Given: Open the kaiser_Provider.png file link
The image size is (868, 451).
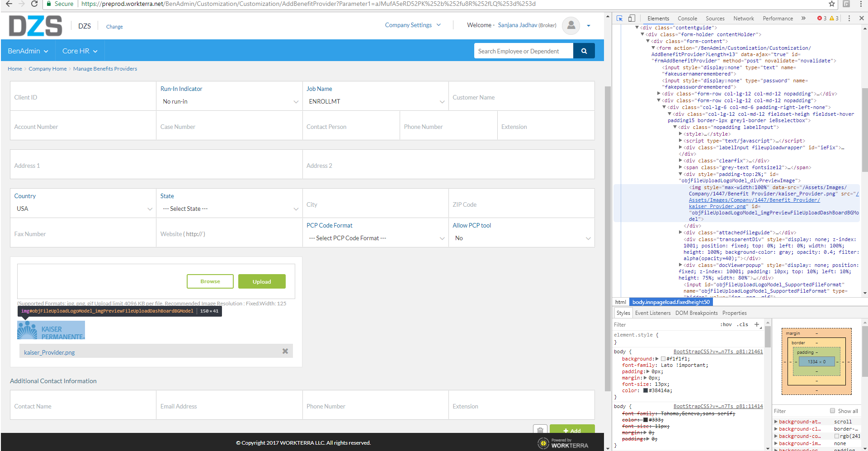Looking at the screenshot, I should tap(49, 352).
